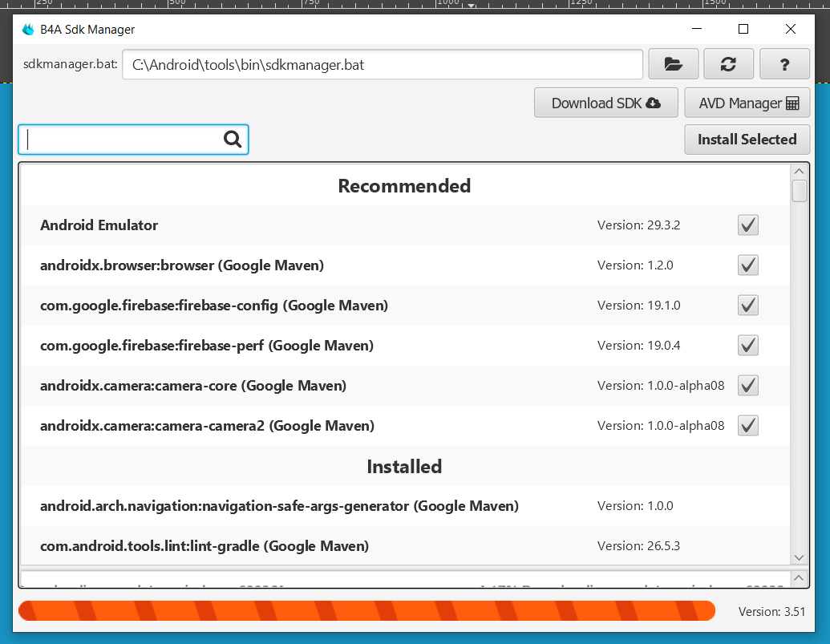830x644 pixels.
Task: Select navigation-safe-args-generator installed row
Action: (405, 506)
